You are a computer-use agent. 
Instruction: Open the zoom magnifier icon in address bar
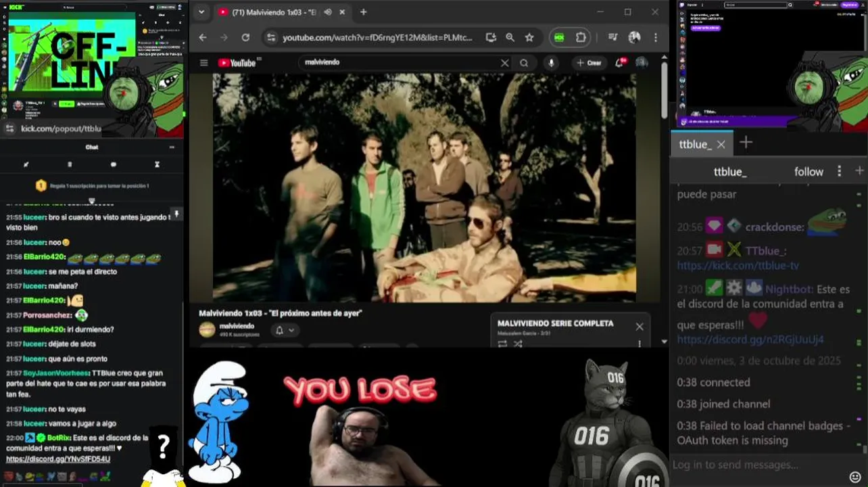click(x=510, y=38)
